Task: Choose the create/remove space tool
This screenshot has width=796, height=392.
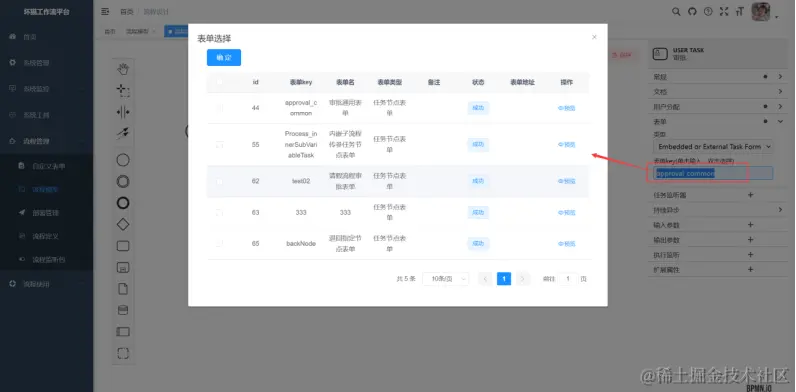Action: [x=123, y=112]
